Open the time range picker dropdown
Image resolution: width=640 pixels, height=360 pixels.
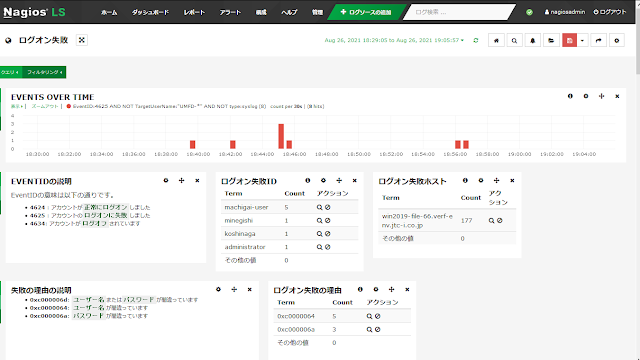coord(394,40)
